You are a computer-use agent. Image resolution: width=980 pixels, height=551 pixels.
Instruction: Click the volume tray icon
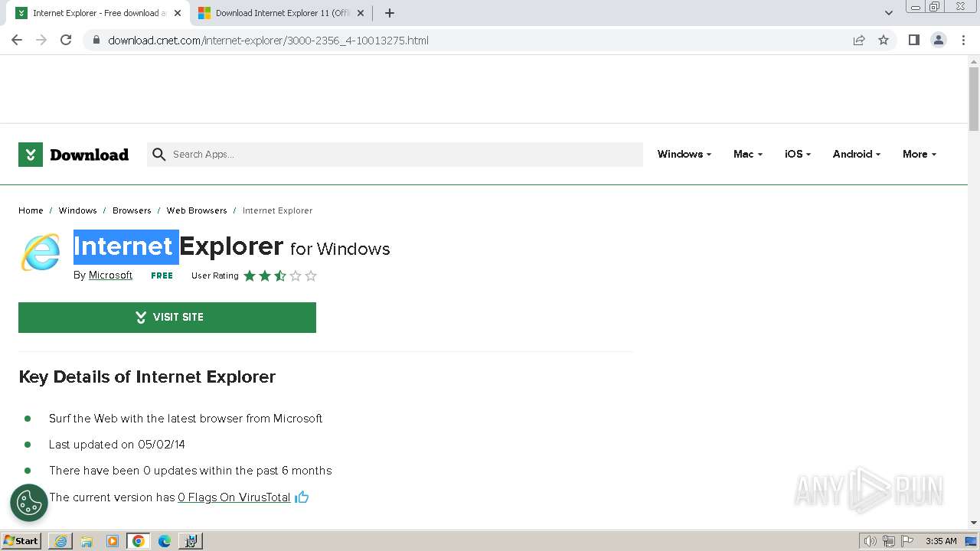870,541
